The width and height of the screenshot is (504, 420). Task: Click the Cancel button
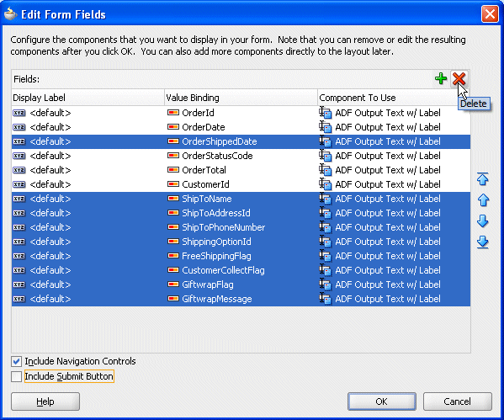point(458,401)
